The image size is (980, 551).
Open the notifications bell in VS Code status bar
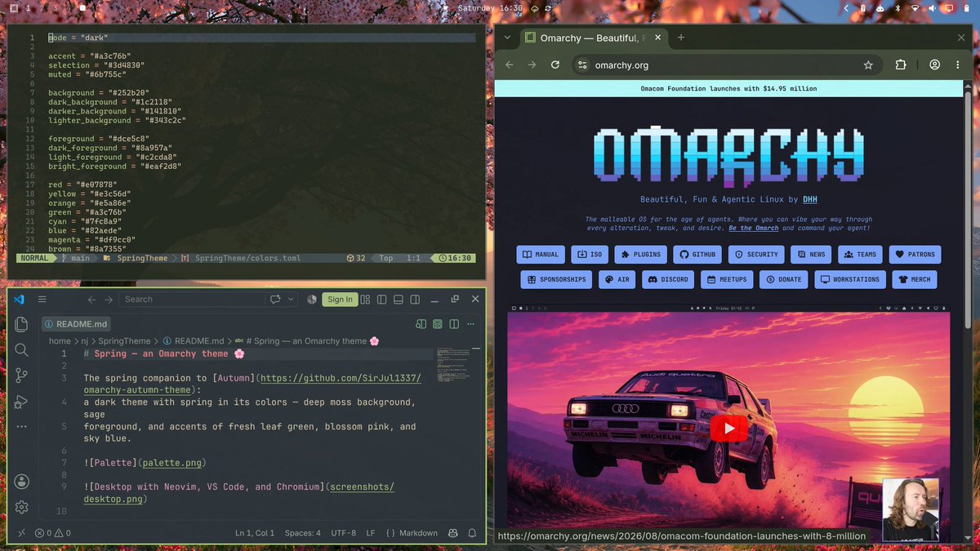(472, 533)
